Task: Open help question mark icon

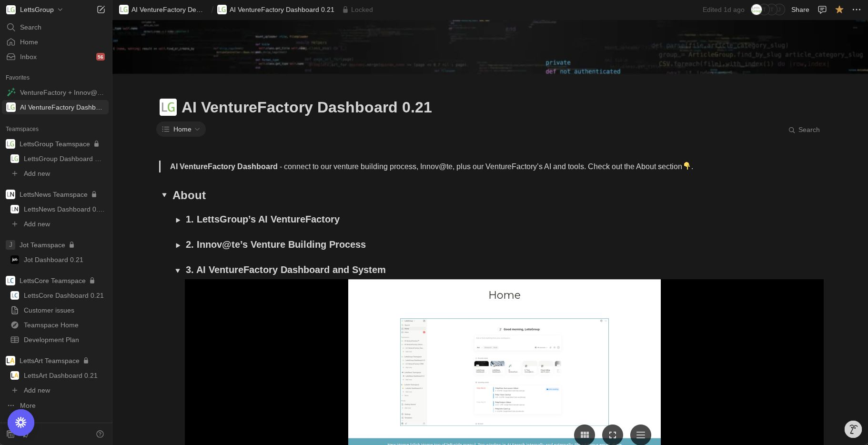Action: pyautogui.click(x=100, y=434)
